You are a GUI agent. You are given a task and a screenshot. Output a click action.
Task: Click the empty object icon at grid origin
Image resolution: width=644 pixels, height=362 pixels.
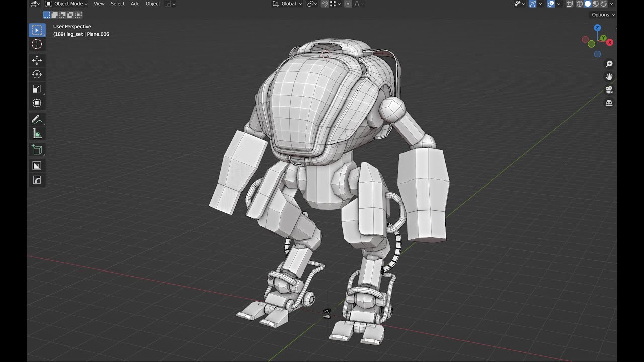pos(327,313)
